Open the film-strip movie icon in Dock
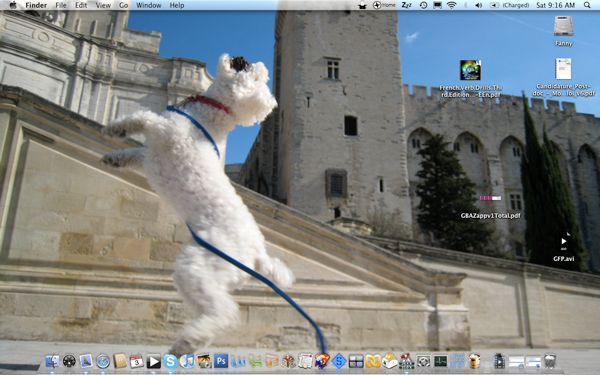 coord(499,361)
